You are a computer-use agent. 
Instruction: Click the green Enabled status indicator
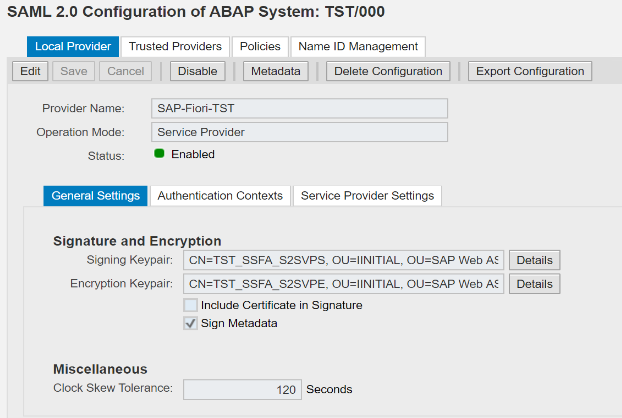pos(159,153)
